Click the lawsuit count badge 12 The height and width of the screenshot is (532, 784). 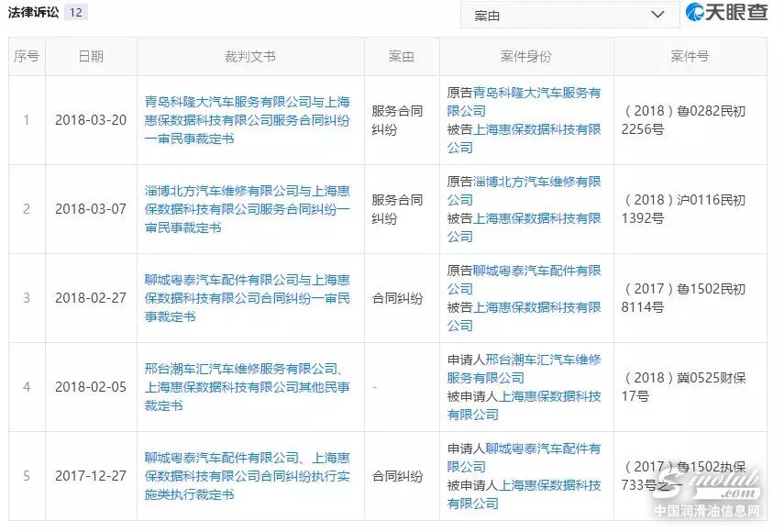click(x=76, y=12)
